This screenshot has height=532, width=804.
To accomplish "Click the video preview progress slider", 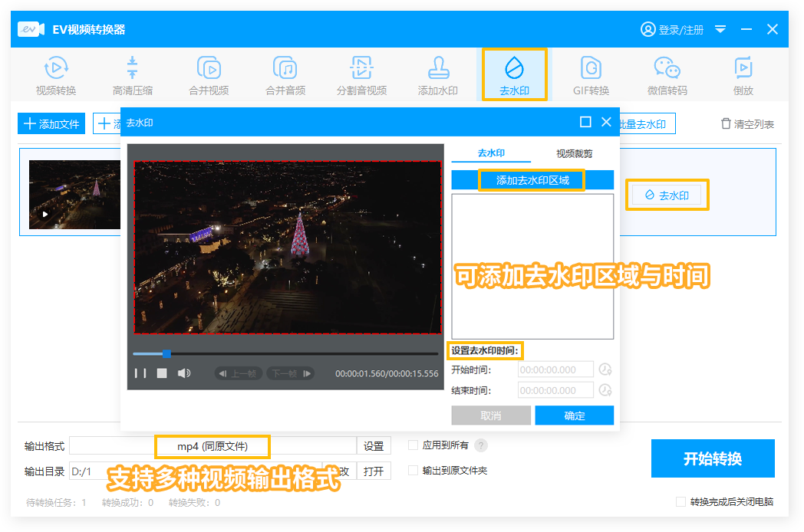I will [285, 354].
